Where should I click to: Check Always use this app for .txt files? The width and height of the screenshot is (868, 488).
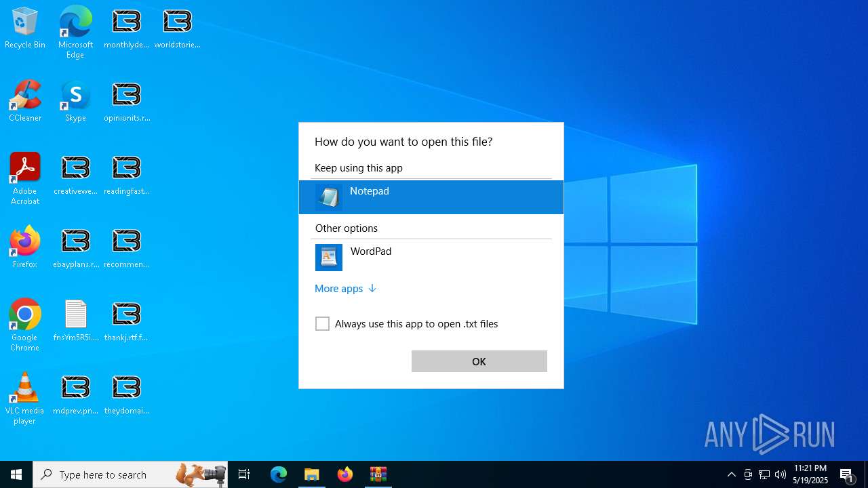pos(322,324)
